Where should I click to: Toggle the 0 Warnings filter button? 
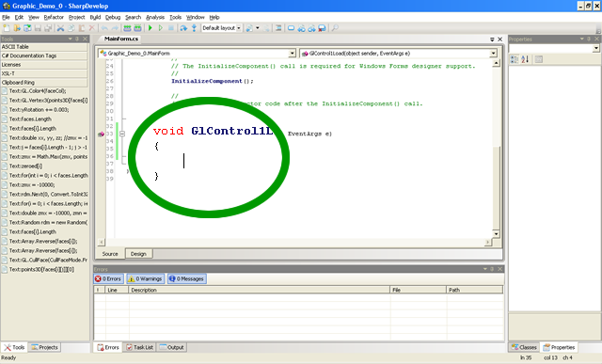point(145,278)
